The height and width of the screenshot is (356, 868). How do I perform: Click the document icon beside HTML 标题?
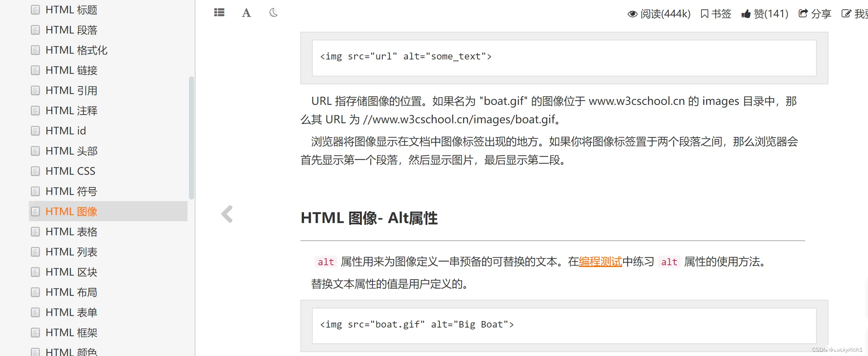coord(35,10)
